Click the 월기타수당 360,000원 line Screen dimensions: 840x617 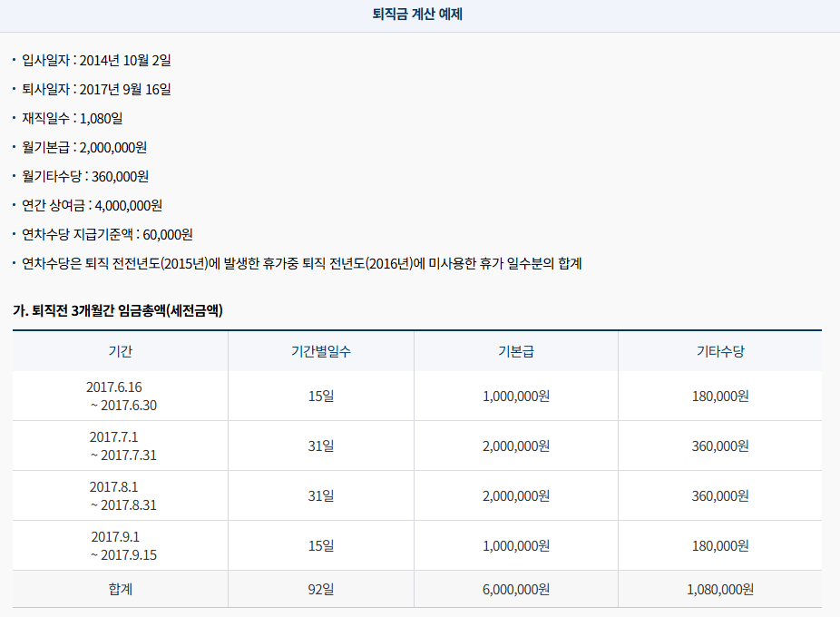pyautogui.click(x=85, y=176)
